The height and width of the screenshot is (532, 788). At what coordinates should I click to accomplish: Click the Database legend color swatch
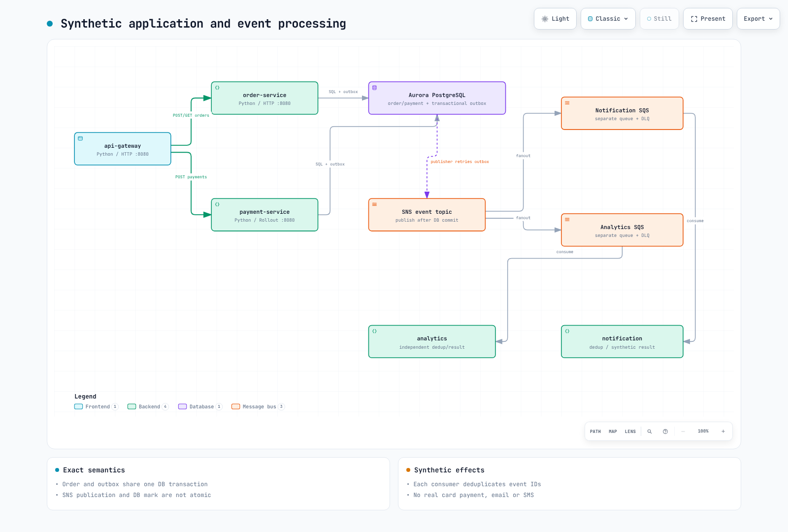[x=182, y=407]
